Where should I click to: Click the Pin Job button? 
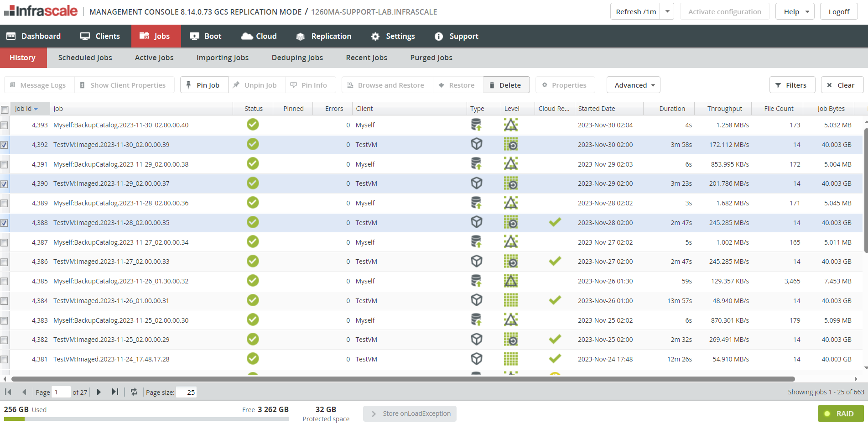(x=204, y=85)
